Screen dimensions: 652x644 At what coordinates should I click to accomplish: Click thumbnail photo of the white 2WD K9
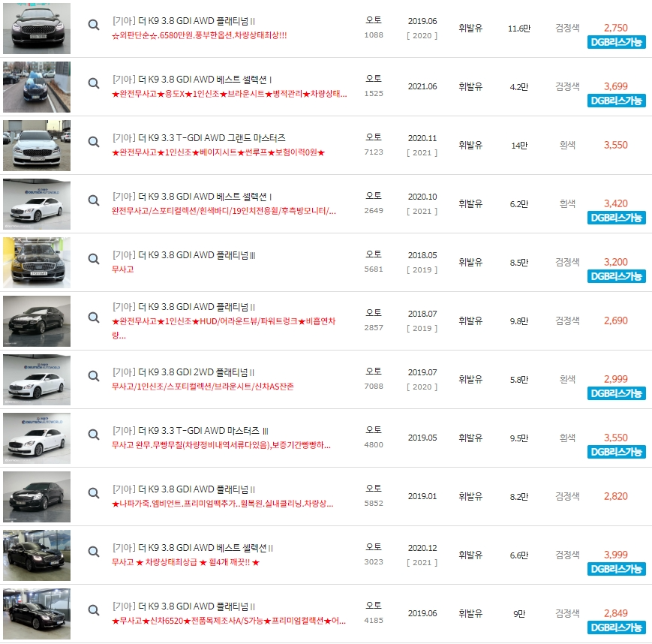[37, 379]
